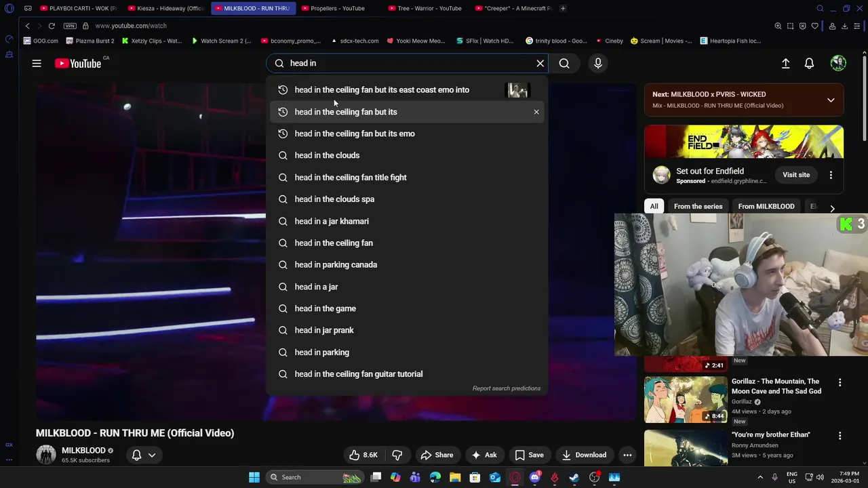This screenshot has height=488, width=868.
Task: Open the "You're my brother Ethan" title
Action: pyautogui.click(x=770, y=434)
